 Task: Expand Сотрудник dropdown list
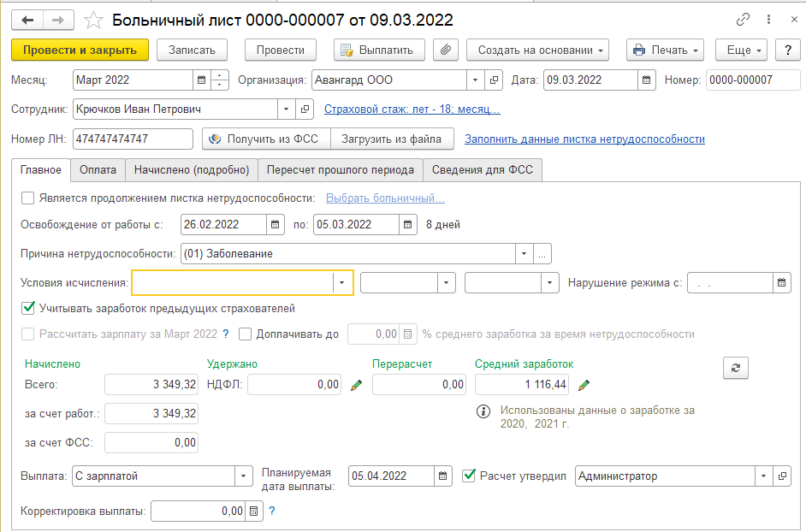point(287,109)
